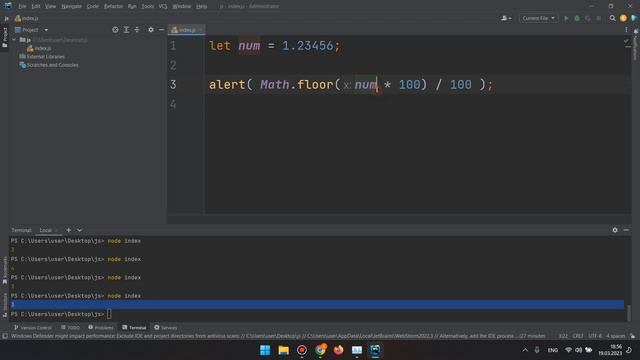Image resolution: width=640 pixels, height=360 pixels.
Task: Click terminal vertical scrollbar
Action: click(629, 313)
